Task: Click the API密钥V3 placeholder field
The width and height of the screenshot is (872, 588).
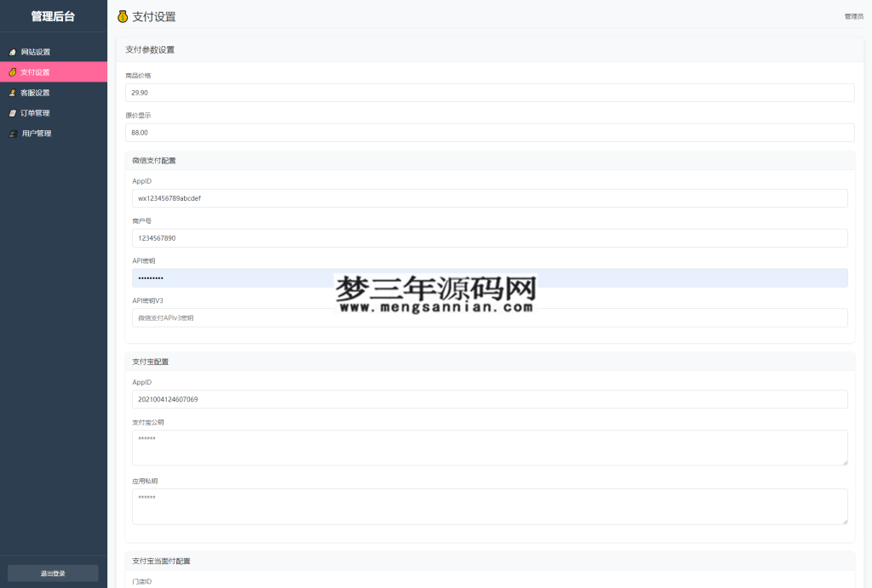Action: (x=490, y=317)
